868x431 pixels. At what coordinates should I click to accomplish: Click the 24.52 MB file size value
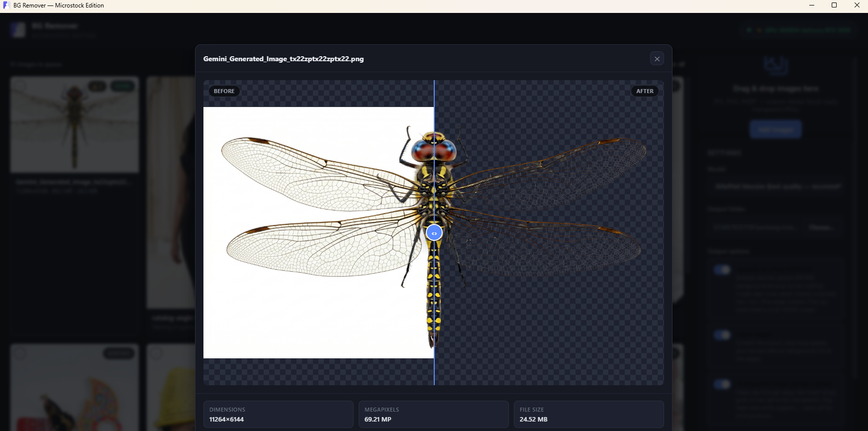pos(533,420)
